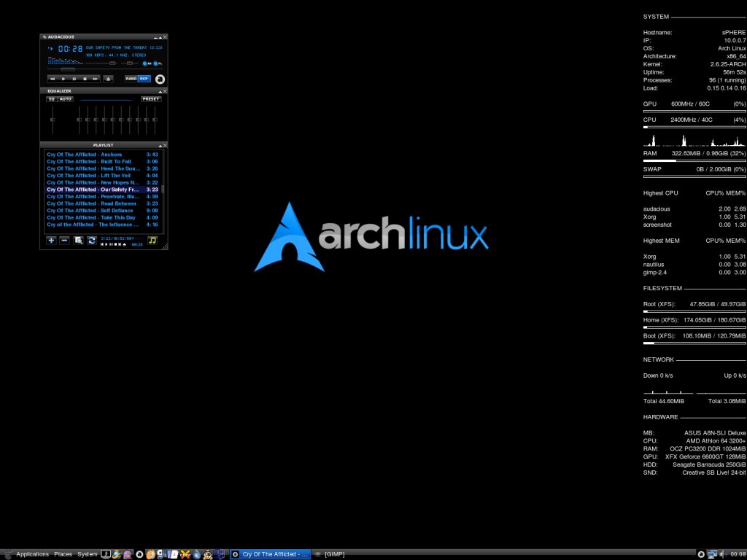
Task: Select playlist track 'Take This Day'
Action: pos(102,217)
